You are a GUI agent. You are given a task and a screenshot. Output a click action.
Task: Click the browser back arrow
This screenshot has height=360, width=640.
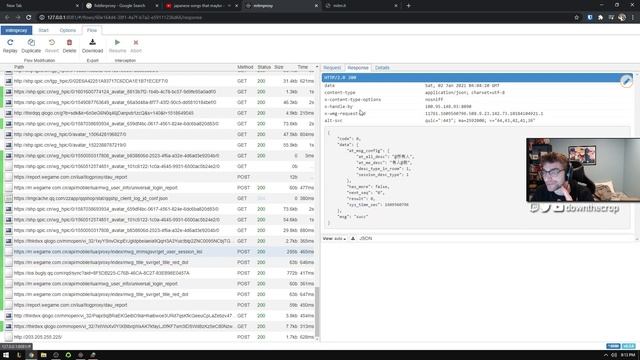coord(7,18)
